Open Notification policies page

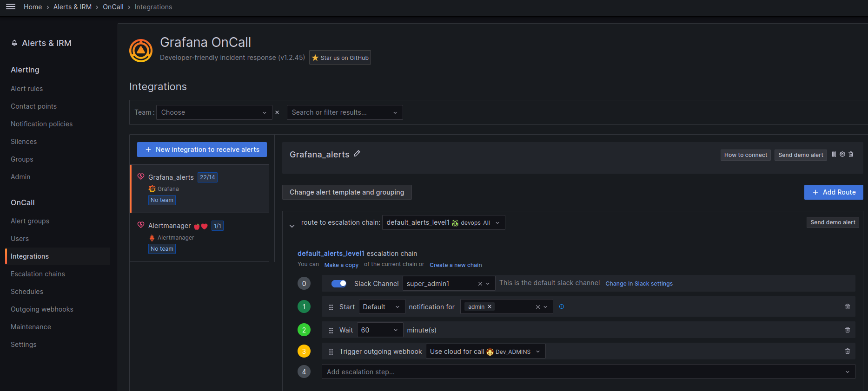42,124
